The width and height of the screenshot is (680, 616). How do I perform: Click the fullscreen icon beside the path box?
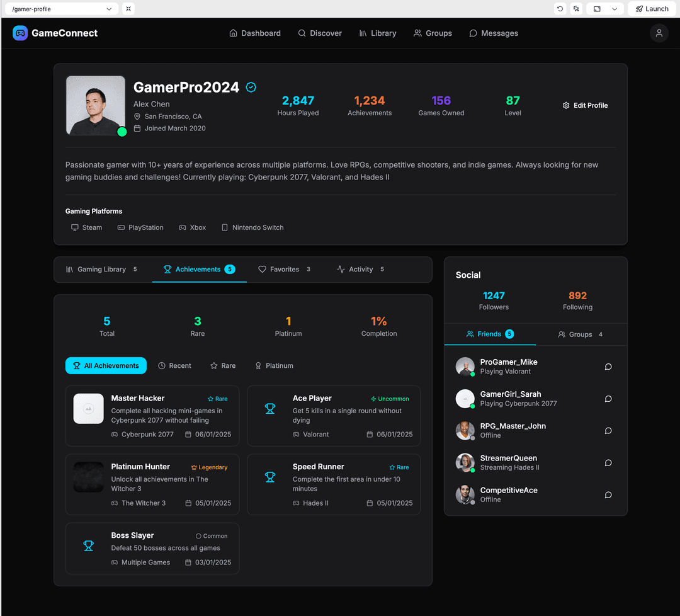tap(128, 9)
